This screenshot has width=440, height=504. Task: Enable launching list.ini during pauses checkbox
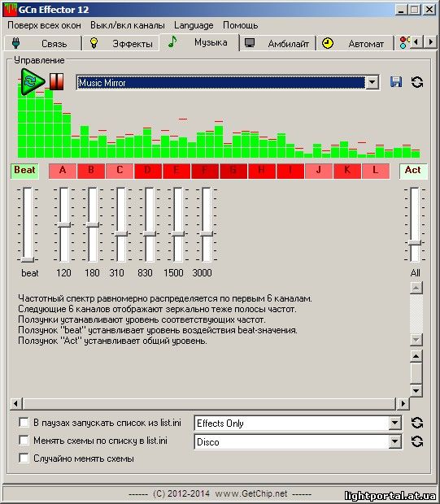click(24, 423)
